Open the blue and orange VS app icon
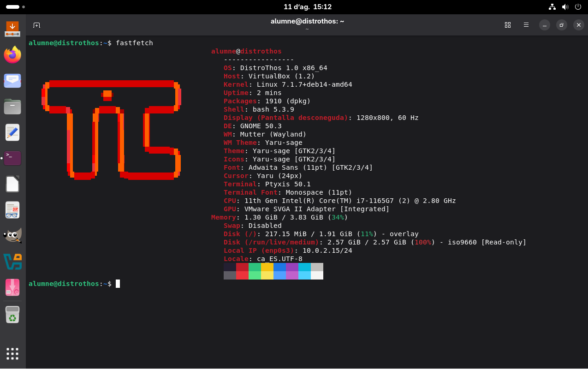Screen dimensions: 588x369 [x=12, y=262]
